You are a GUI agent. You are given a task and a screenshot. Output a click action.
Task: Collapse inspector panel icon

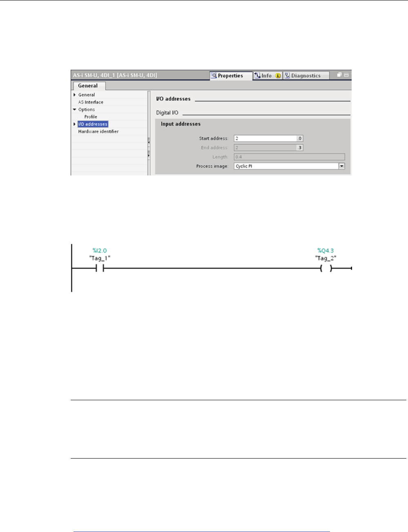pos(346,75)
